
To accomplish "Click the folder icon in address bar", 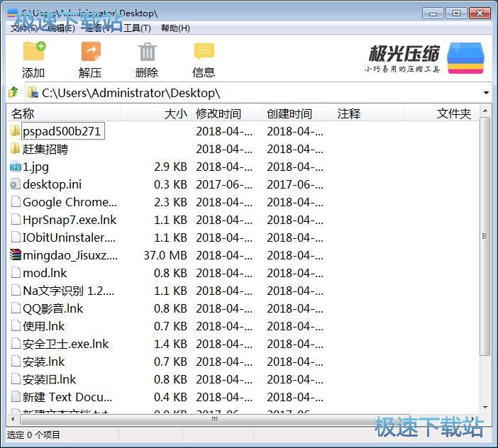I will (33, 92).
